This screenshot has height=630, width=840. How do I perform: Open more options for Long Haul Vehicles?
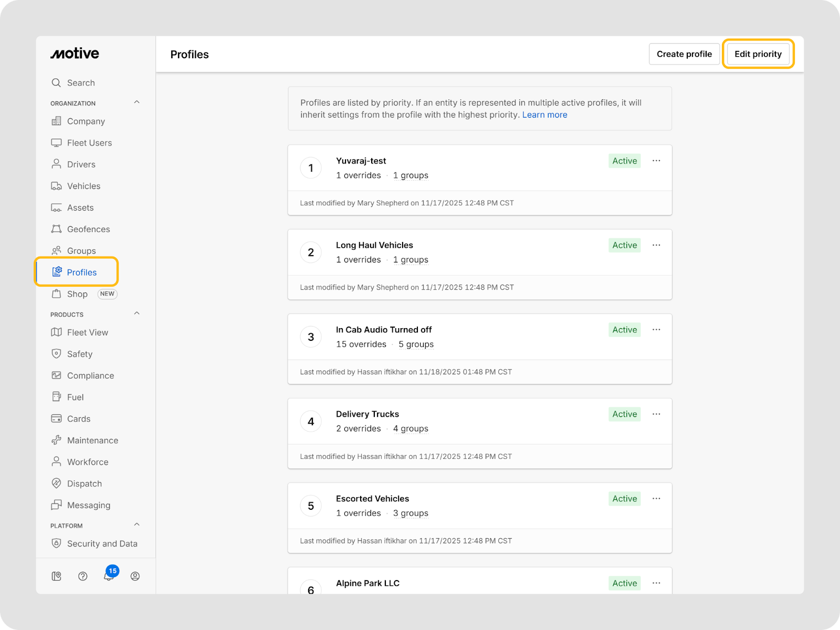[656, 245]
